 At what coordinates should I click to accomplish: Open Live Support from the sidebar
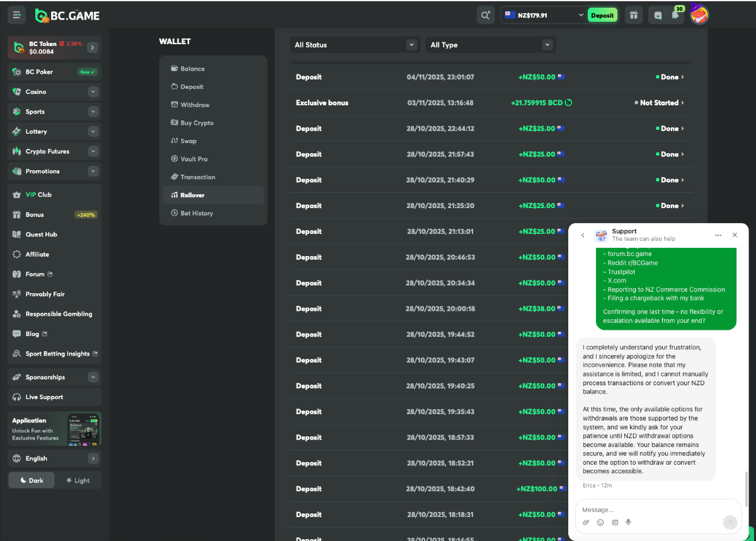pyautogui.click(x=44, y=397)
